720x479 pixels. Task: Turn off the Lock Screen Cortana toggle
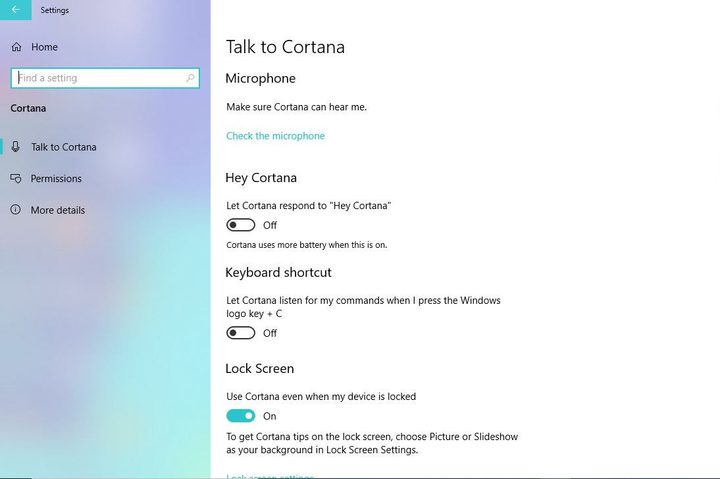(x=241, y=416)
